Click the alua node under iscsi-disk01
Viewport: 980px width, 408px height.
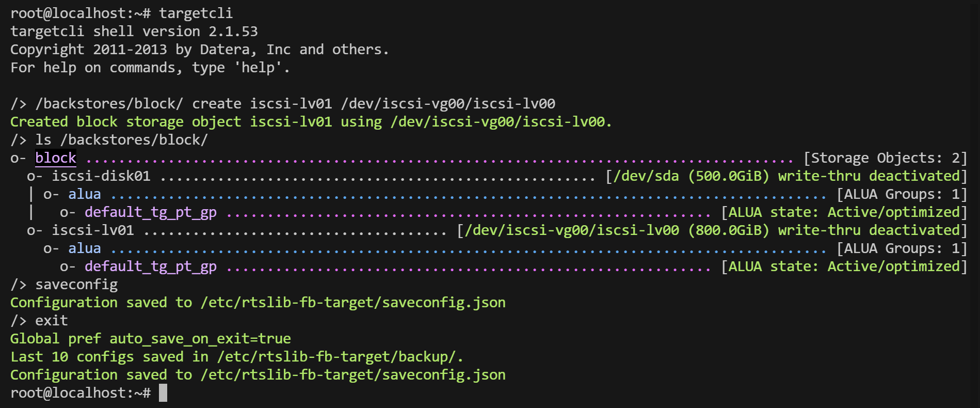pyautogui.click(x=85, y=194)
